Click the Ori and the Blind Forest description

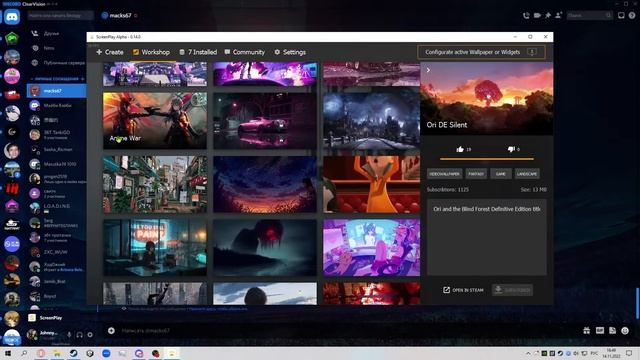(x=487, y=209)
